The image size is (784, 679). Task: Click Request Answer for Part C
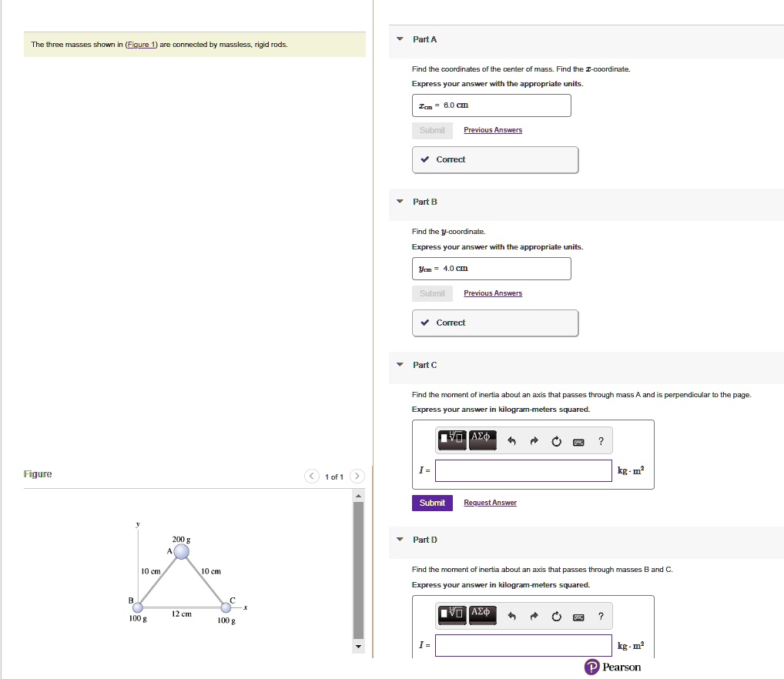(490, 503)
